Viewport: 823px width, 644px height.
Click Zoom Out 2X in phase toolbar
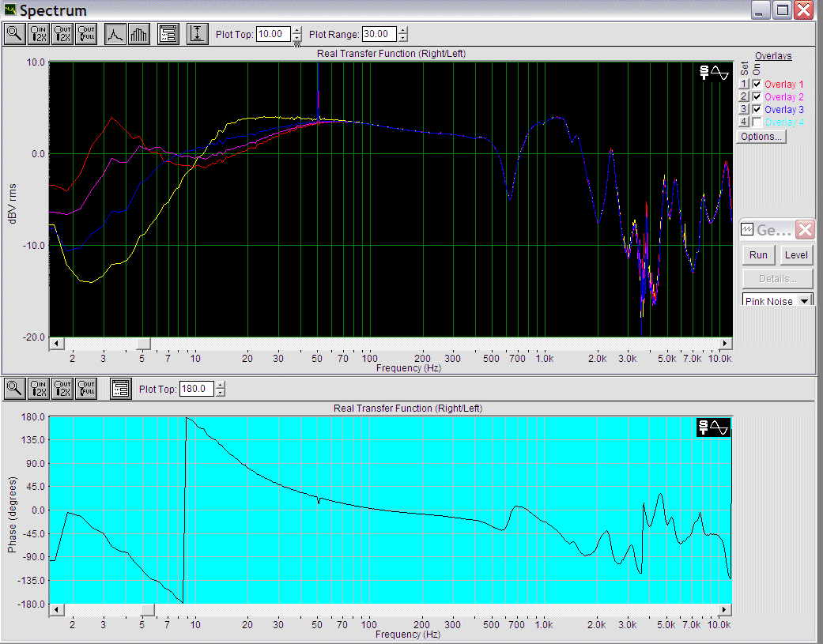(62, 389)
